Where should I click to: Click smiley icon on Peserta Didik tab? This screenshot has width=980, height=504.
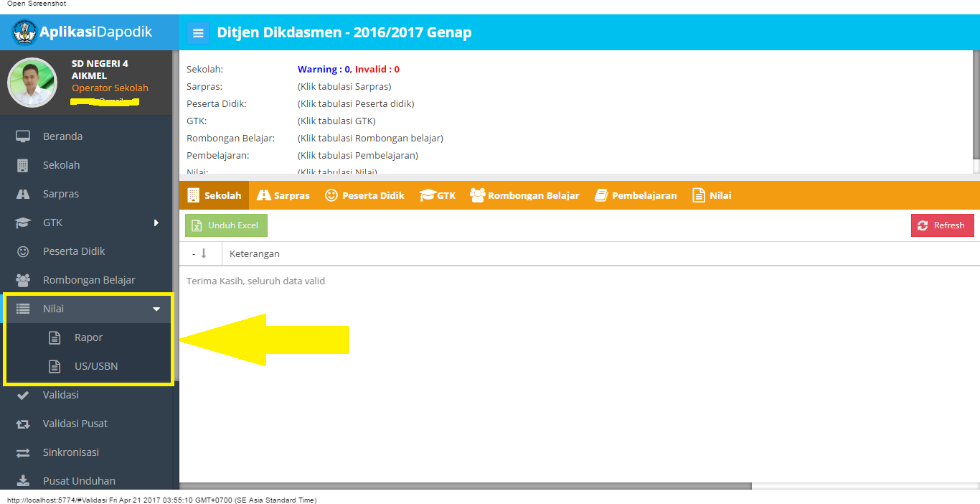[x=331, y=195]
